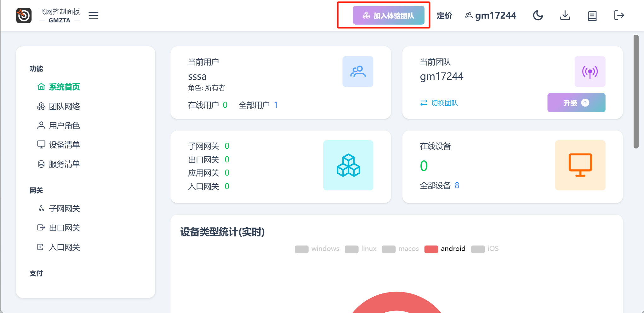Toggle the android legend in chart
644x313 pixels.
tap(445, 249)
